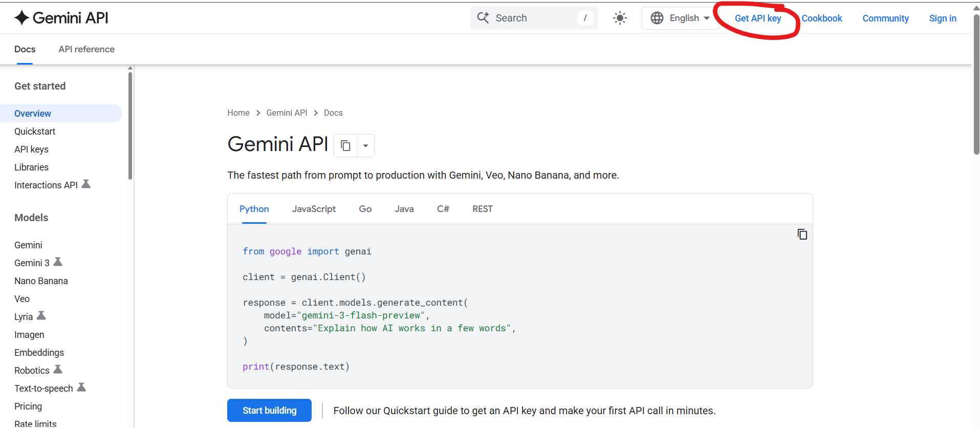Click Sign in

pyautogui.click(x=943, y=18)
